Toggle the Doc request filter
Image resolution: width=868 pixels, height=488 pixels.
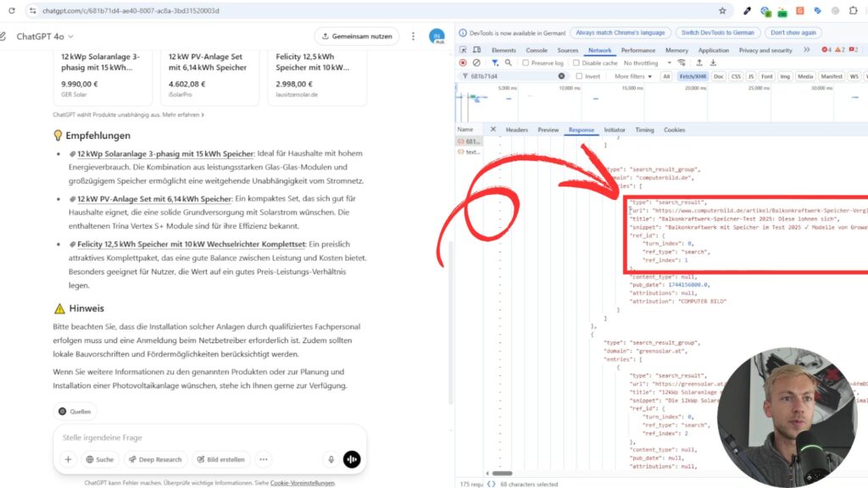pos(719,76)
